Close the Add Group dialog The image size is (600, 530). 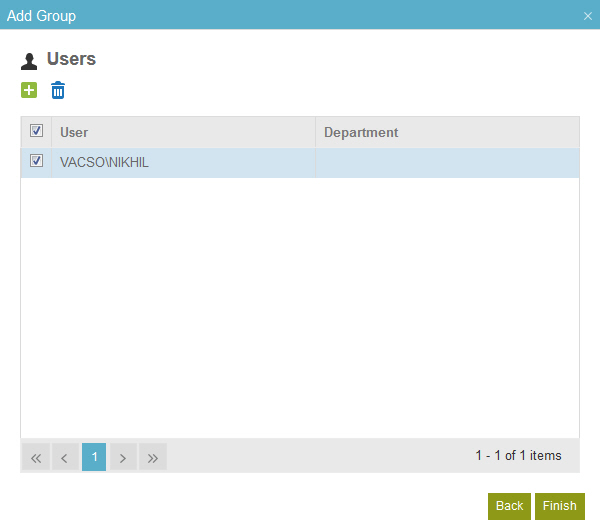click(588, 16)
